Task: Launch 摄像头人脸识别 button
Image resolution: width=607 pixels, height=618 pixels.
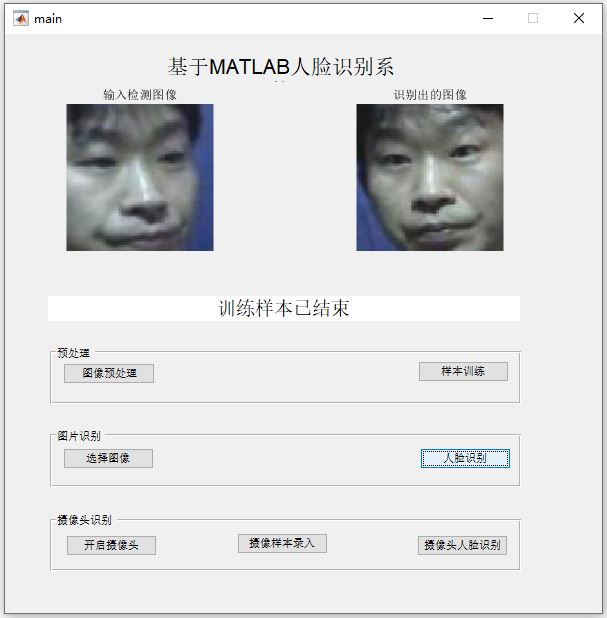Action: click(462, 545)
